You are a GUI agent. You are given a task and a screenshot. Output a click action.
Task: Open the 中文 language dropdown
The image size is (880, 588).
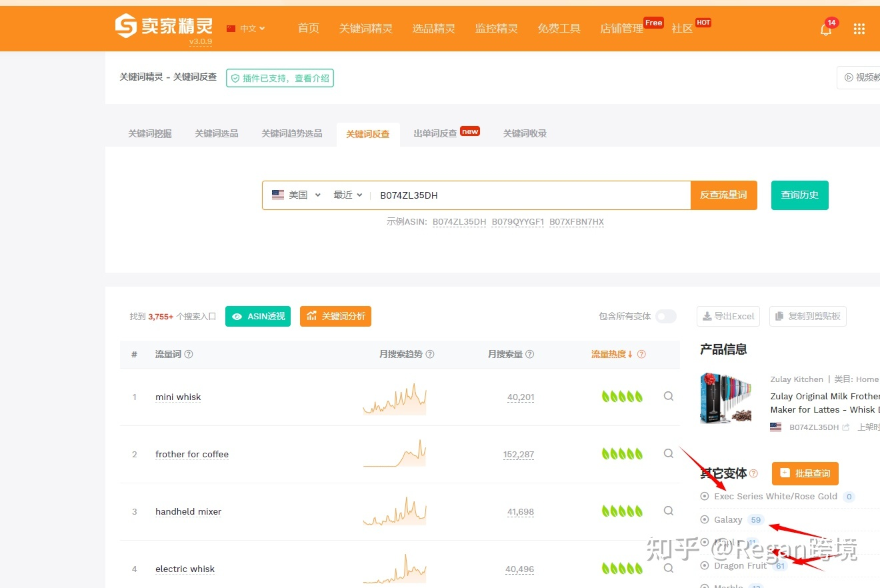(245, 28)
